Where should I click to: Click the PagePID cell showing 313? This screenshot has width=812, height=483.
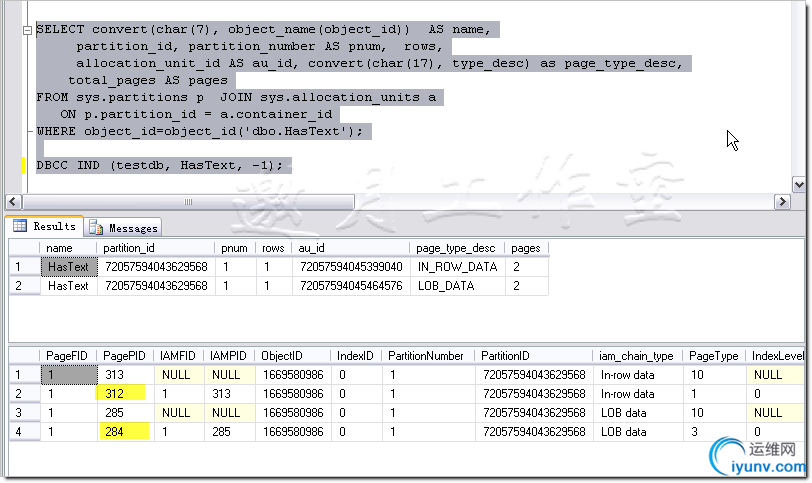[x=125, y=375]
